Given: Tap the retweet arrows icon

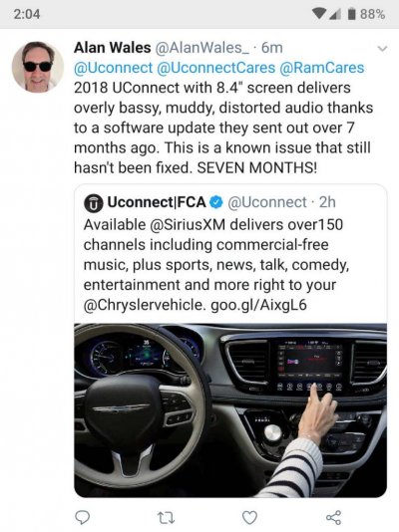Looking at the screenshot, I should point(167,518).
